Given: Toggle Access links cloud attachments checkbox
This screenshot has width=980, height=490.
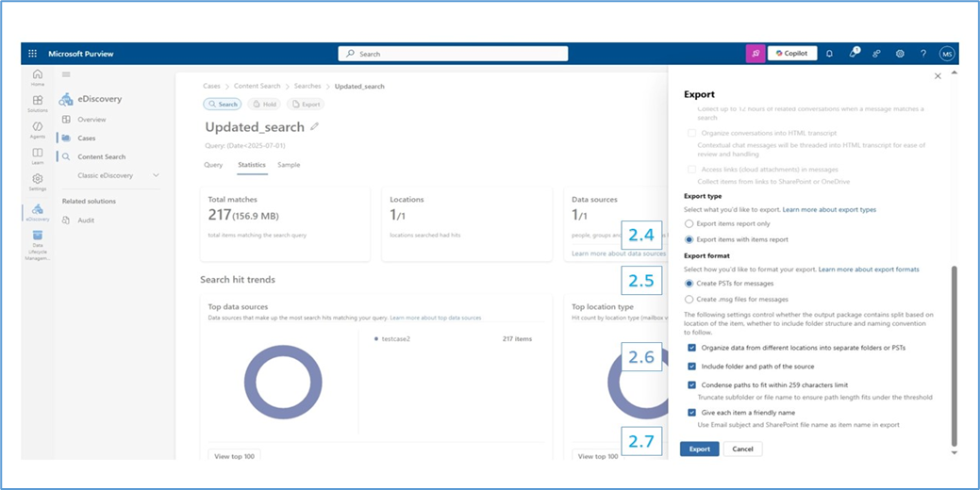Looking at the screenshot, I should point(692,170).
